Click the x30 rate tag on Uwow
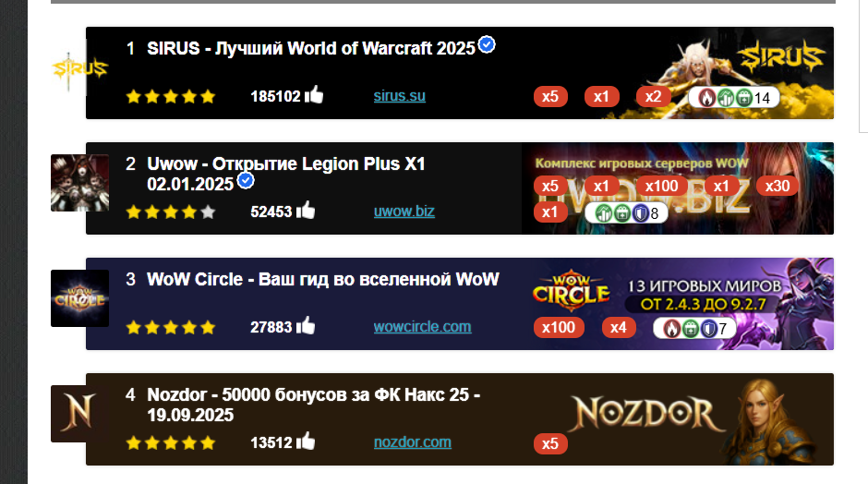This screenshot has height=484, width=868. (778, 186)
